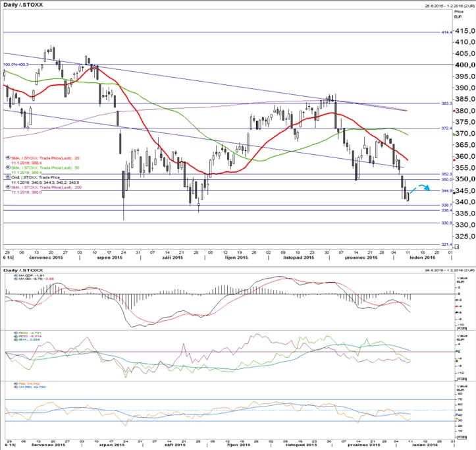Toggle visibility icon for Cndl Trade Price
This screenshot has width=476, height=450.
(x=8, y=177)
